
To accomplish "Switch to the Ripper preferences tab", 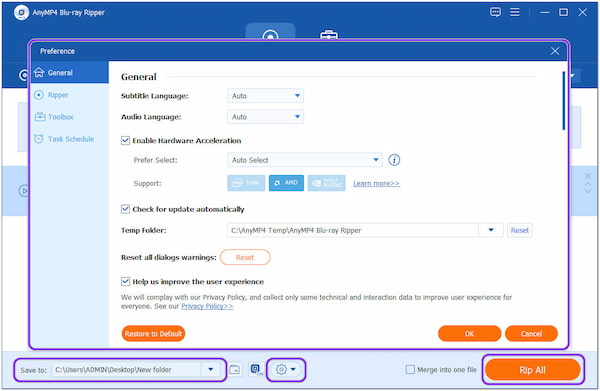I will (x=70, y=94).
